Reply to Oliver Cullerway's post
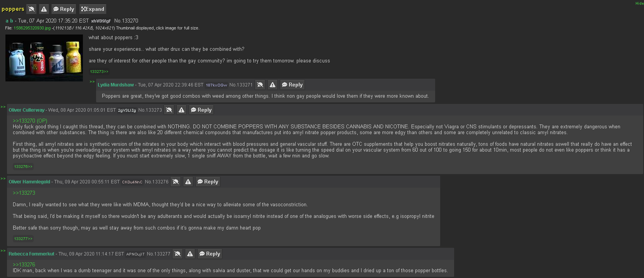 [201, 110]
